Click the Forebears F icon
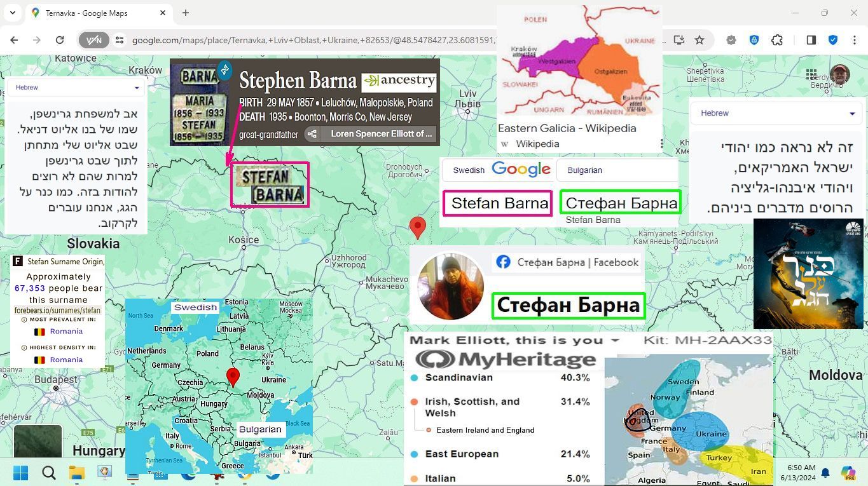This screenshot has height=486, width=868. [18, 261]
